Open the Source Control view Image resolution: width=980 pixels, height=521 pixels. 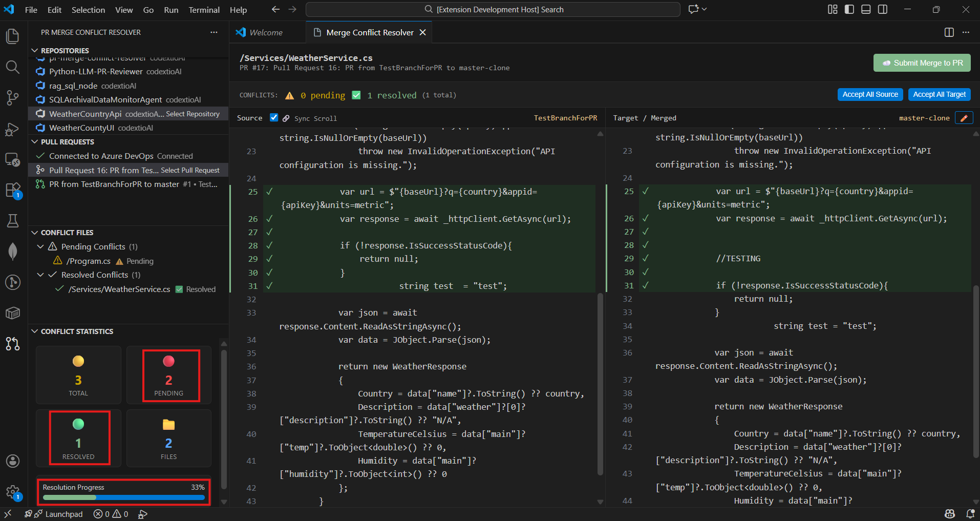point(13,98)
